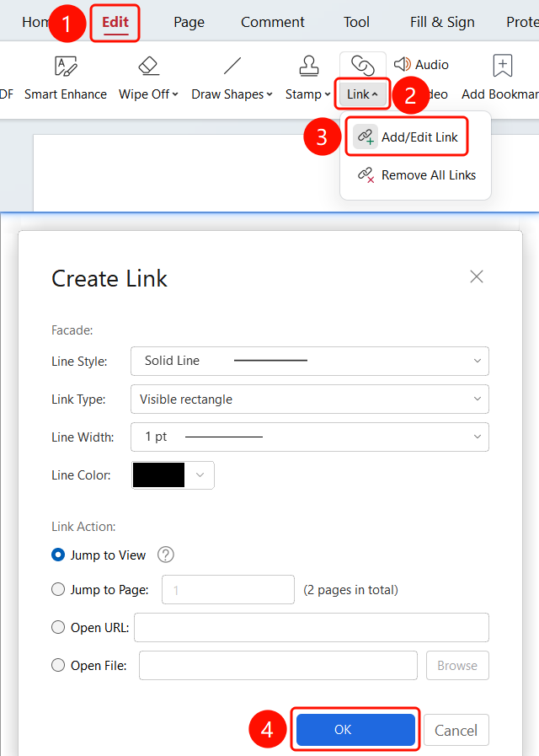Screen dimensions: 539x756
Task: Expand the Wipe Off dropdown arrow
Action: coord(175,94)
